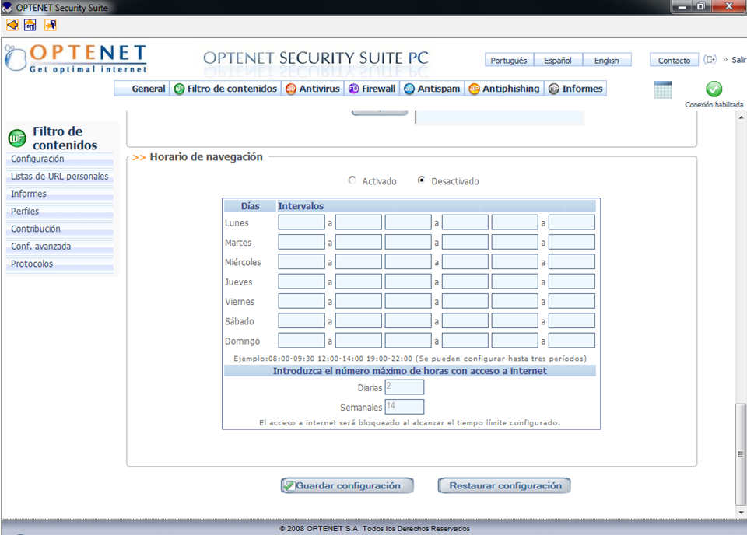Click the third toolbar icon in top-left
The width and height of the screenshot is (747, 560).
[51, 25]
